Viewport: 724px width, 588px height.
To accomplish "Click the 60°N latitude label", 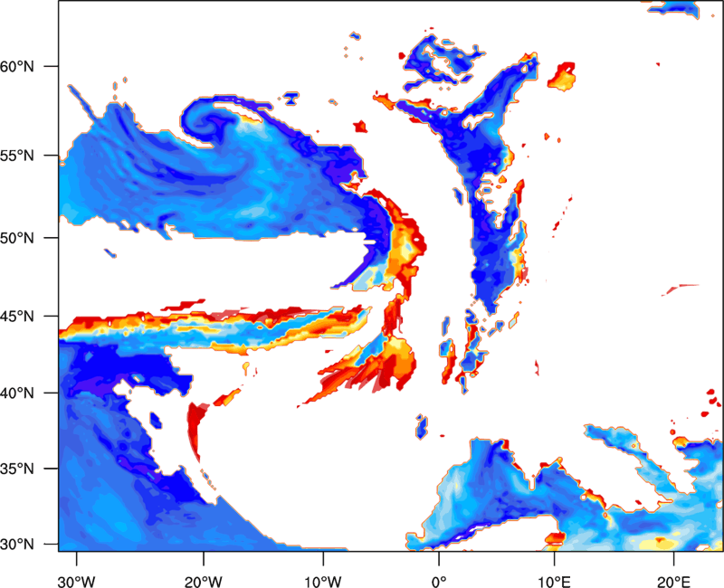I will (x=16, y=66).
